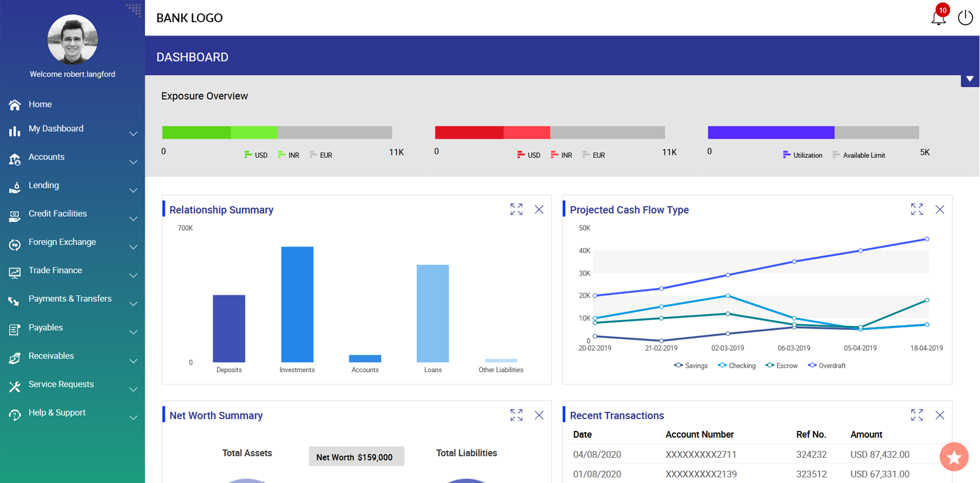The height and width of the screenshot is (483, 980).
Task: Click the Credit Facilities icon
Action: pyautogui.click(x=15, y=216)
